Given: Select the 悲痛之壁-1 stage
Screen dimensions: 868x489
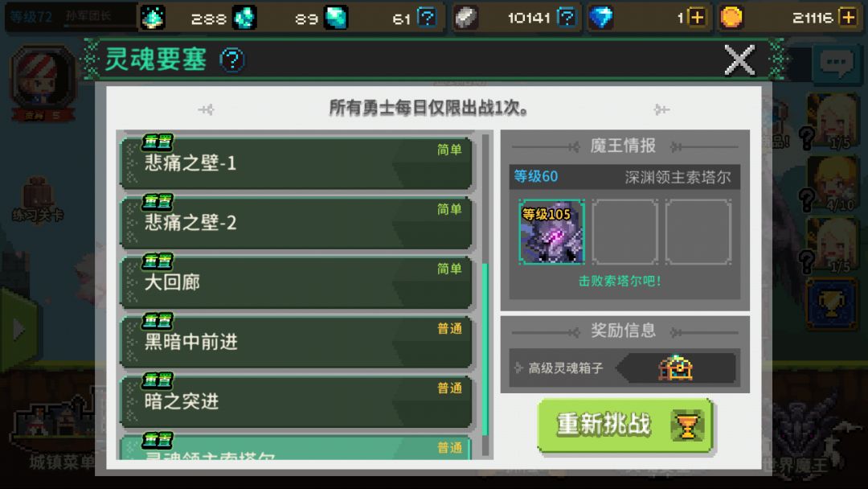Looking at the screenshot, I should [296, 162].
